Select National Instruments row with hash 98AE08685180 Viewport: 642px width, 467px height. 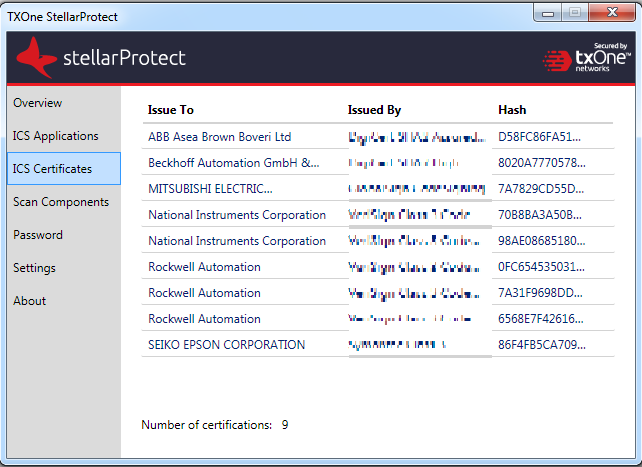click(x=378, y=241)
